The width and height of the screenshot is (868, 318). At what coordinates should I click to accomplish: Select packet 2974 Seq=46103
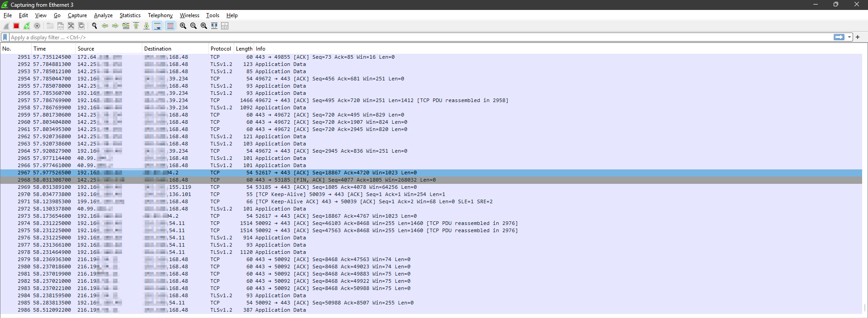(x=431, y=223)
